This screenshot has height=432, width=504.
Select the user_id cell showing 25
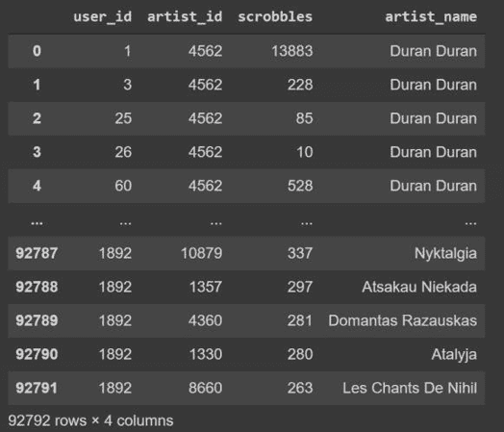pos(123,118)
